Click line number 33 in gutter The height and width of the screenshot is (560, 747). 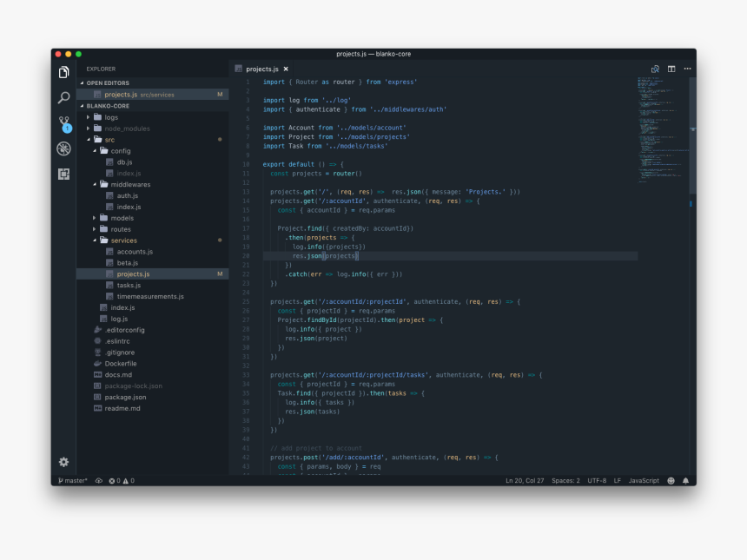click(246, 375)
